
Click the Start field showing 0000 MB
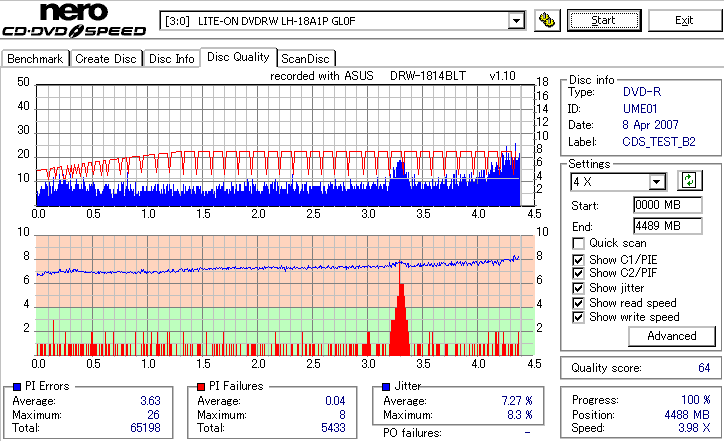(668, 205)
